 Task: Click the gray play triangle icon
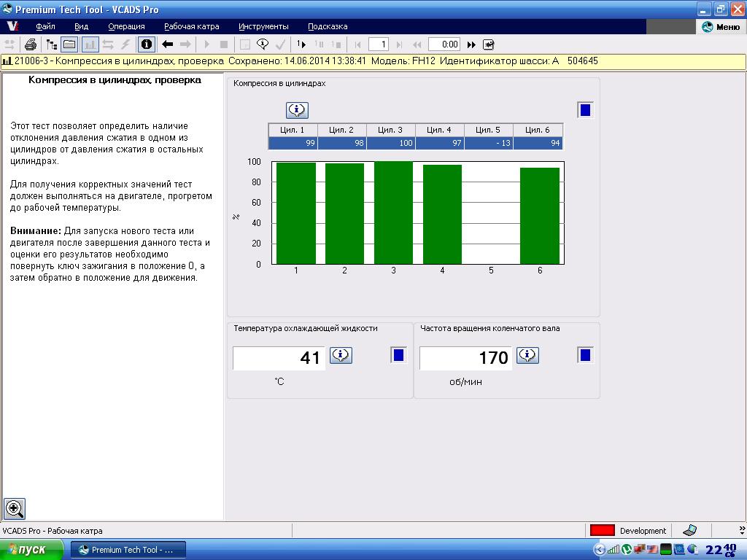pyautogui.click(x=206, y=44)
